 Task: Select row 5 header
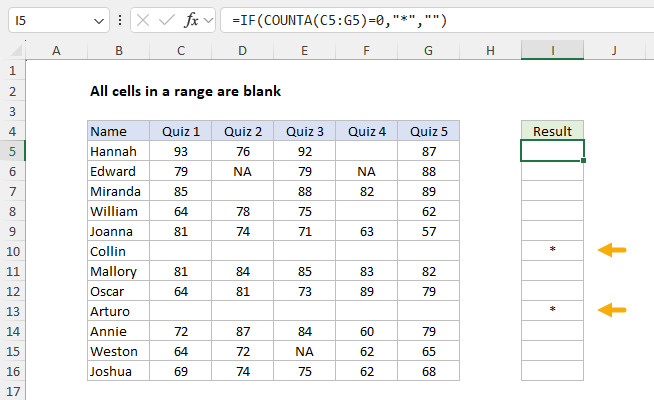click(13, 151)
